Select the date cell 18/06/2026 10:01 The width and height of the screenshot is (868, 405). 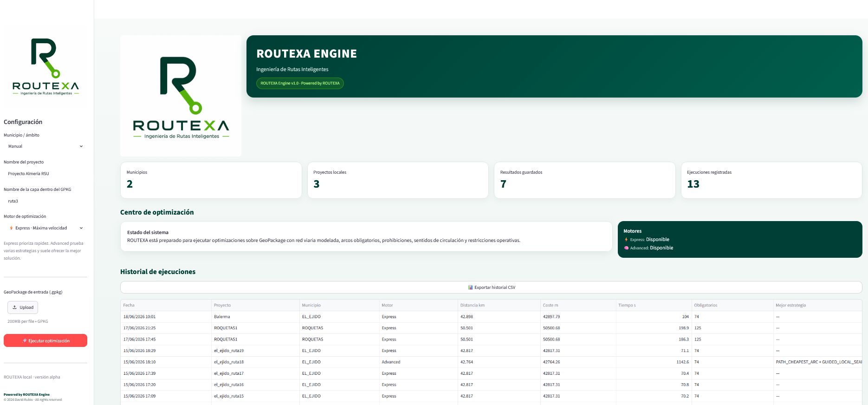tap(166, 317)
